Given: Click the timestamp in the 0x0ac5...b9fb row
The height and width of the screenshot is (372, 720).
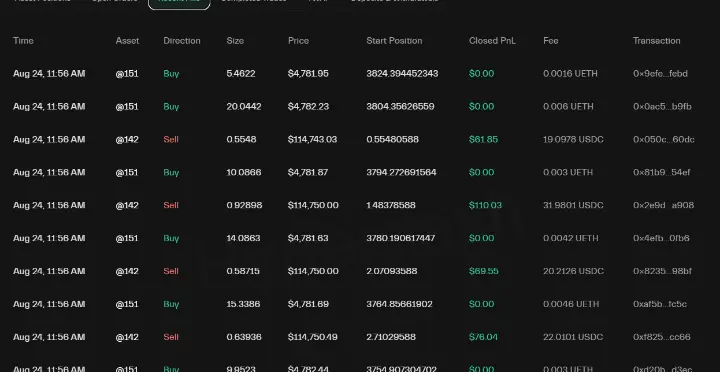Looking at the screenshot, I should [49, 107].
